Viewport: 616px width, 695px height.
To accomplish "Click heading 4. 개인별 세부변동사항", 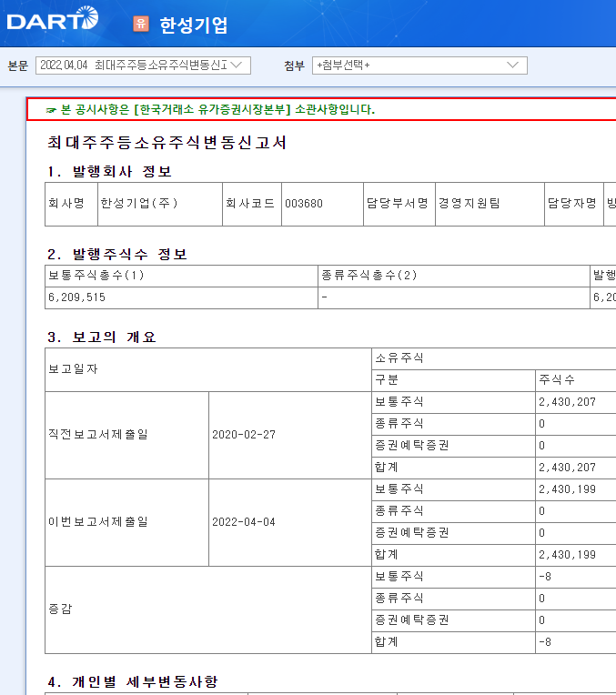I will click(133, 681).
